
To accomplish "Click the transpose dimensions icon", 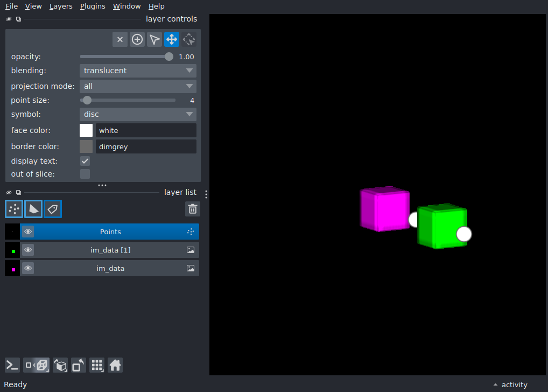I will [x=78, y=366].
